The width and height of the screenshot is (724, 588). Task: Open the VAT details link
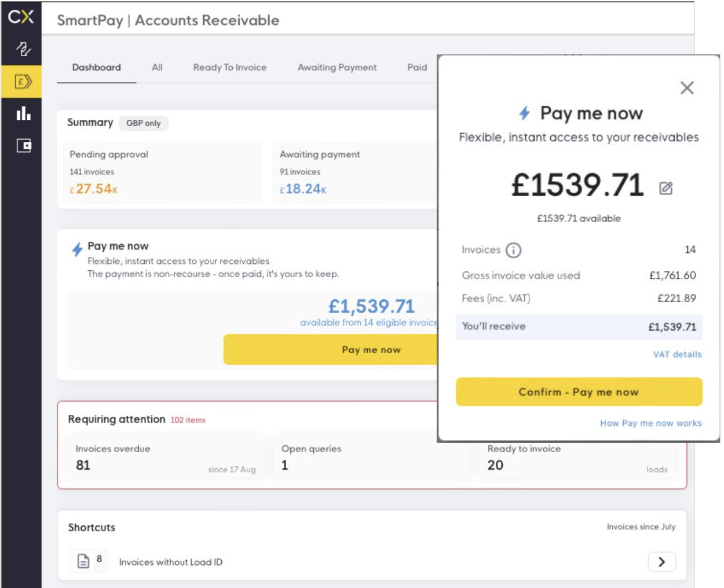(677, 354)
